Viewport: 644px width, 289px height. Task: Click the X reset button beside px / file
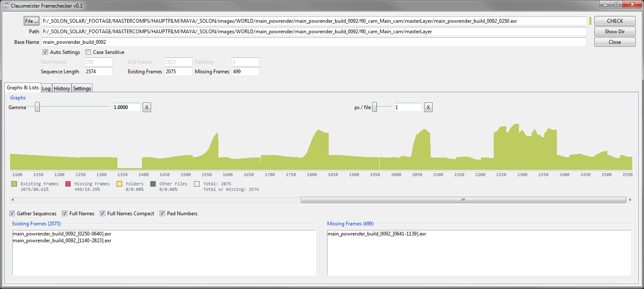428,107
